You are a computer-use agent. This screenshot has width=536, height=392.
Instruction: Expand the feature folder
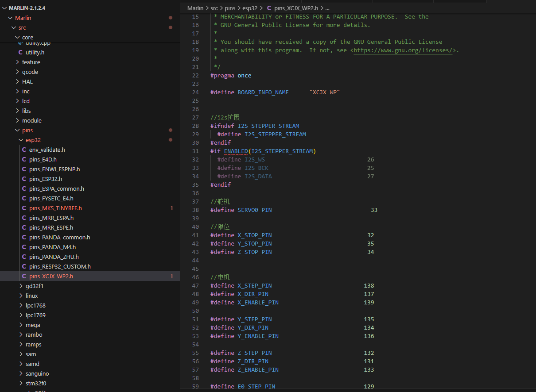tap(18, 62)
